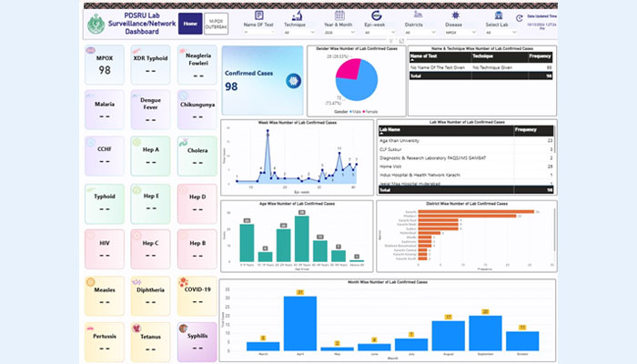Click the Tetanus card icon
Screen dimensions: 637x364
coord(136,329)
